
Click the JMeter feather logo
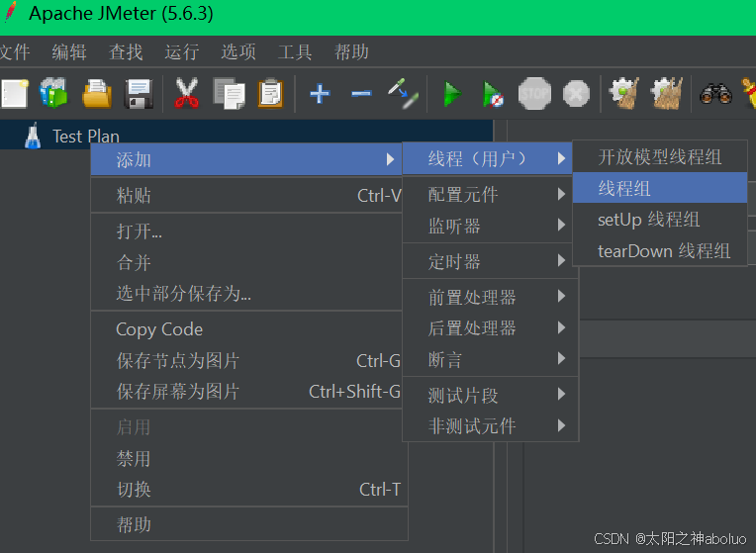coord(10,12)
